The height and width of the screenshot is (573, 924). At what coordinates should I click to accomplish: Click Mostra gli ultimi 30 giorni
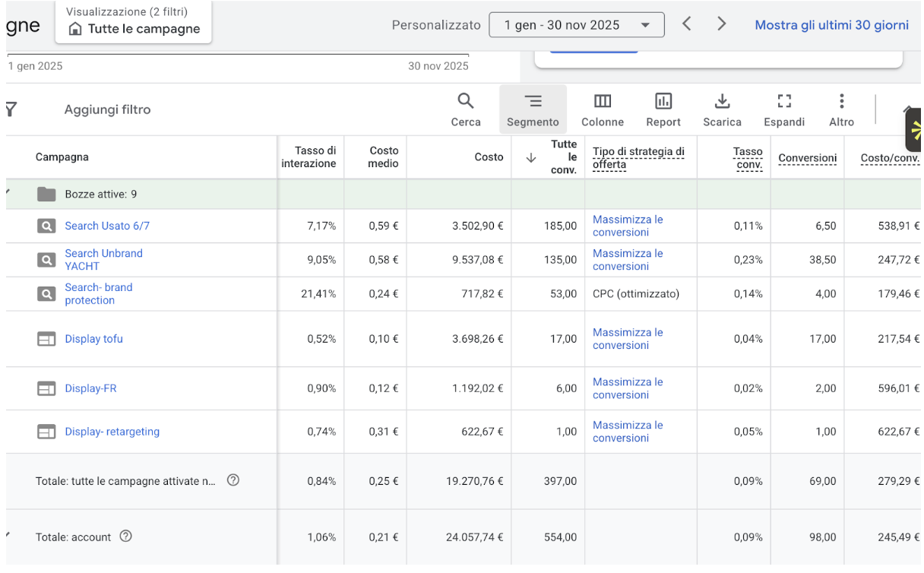[831, 25]
